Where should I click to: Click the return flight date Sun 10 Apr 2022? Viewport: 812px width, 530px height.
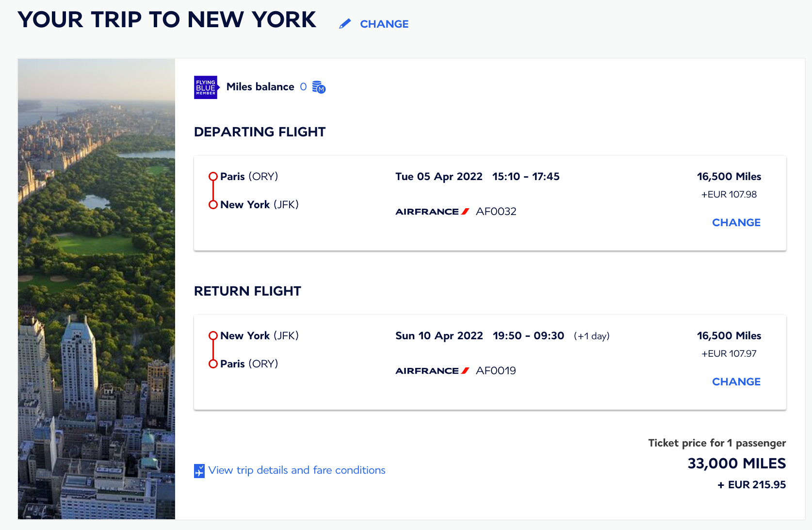click(x=439, y=336)
